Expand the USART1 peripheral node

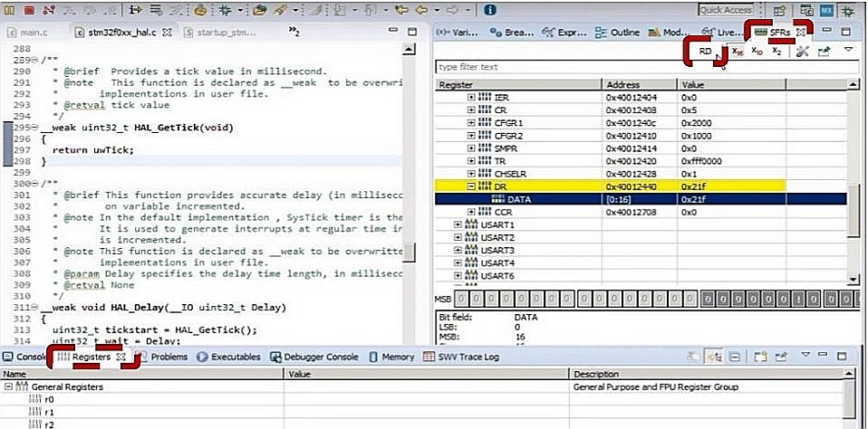458,224
